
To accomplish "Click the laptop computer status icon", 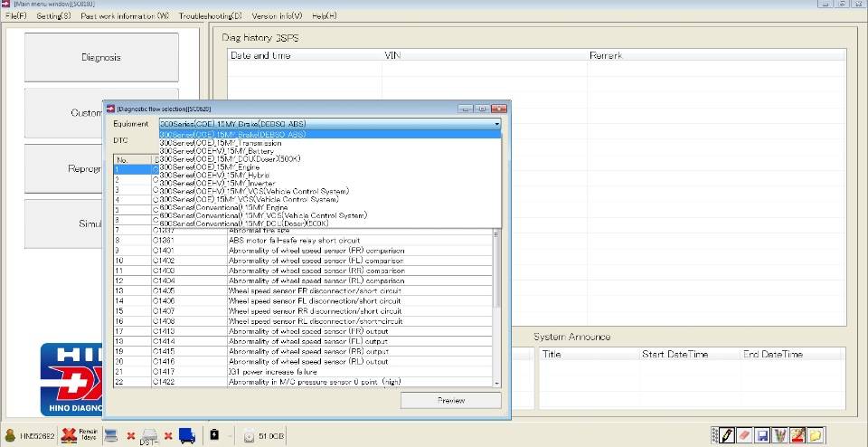I will 112,436.
